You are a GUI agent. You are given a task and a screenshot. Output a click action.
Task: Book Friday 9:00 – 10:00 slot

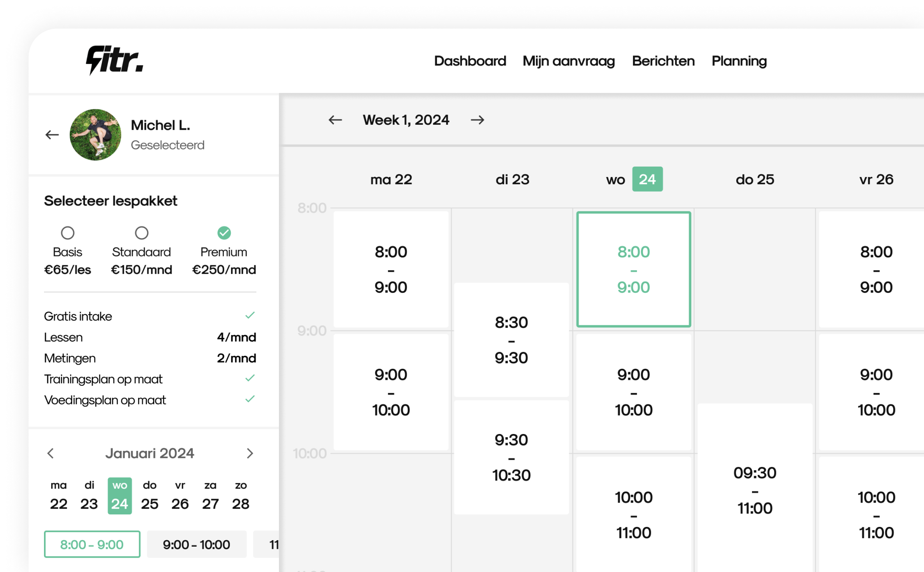click(x=871, y=392)
